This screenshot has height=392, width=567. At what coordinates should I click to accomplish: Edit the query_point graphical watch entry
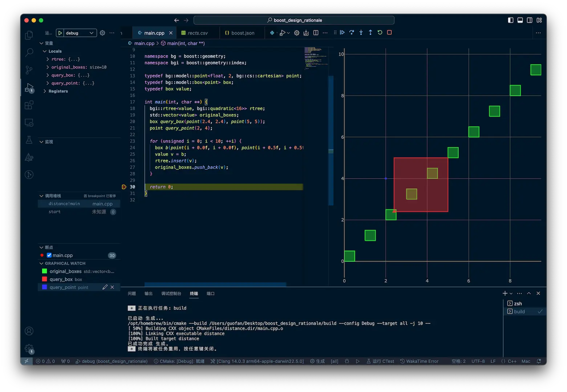[105, 287]
